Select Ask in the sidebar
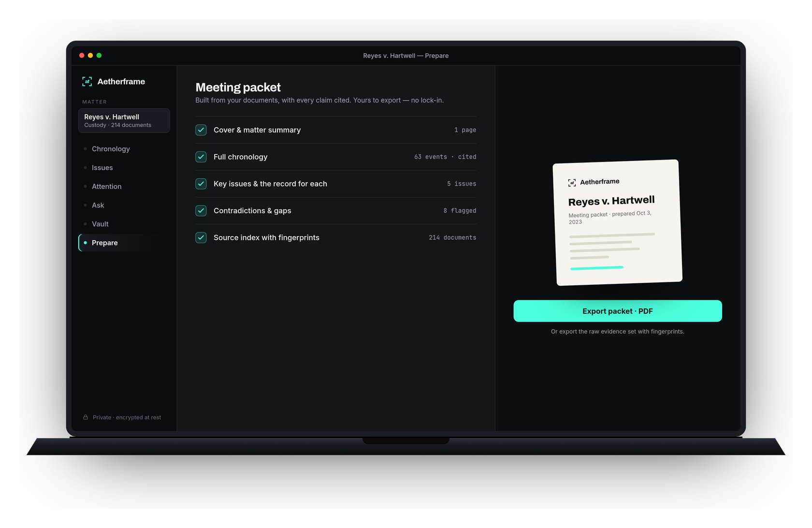This screenshot has height=528, width=812. click(124, 205)
